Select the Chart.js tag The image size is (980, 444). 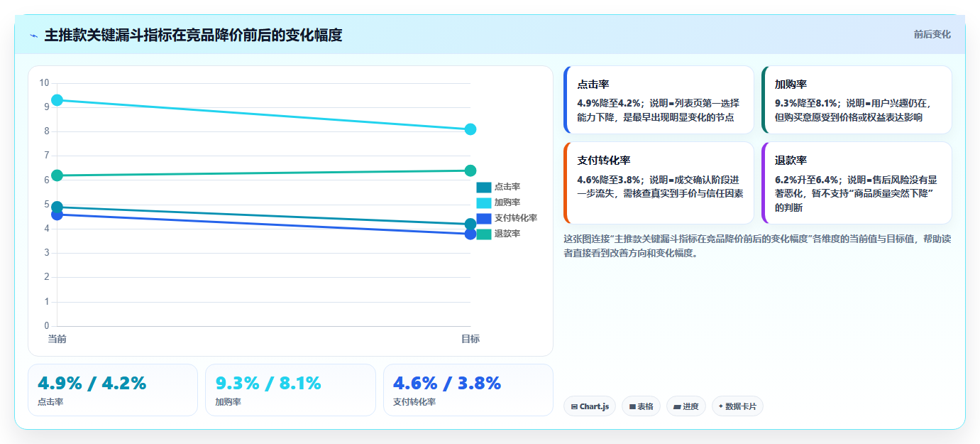click(x=590, y=406)
